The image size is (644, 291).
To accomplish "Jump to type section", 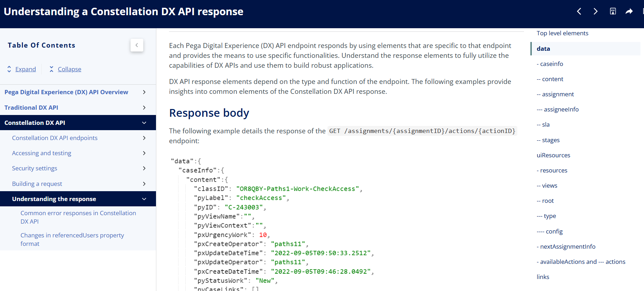I will 546,216.
